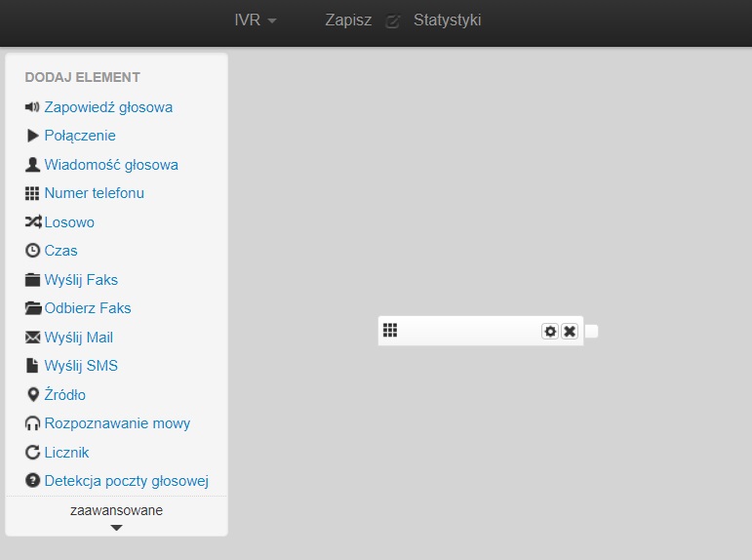Add an Odbierz Faks element
Image resolution: width=752 pixels, height=560 pixels.
point(88,308)
